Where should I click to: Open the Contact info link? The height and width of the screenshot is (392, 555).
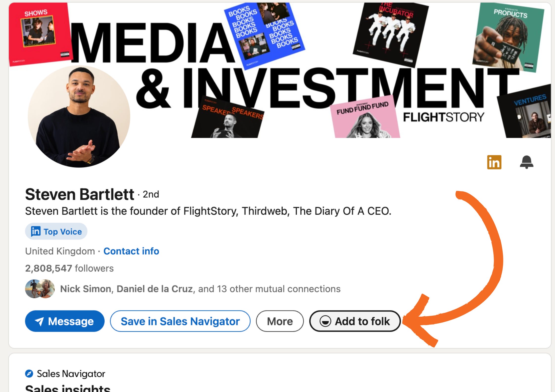[131, 251]
